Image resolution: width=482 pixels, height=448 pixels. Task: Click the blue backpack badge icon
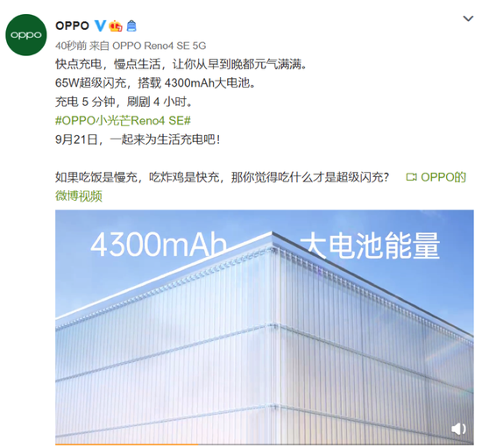(131, 25)
